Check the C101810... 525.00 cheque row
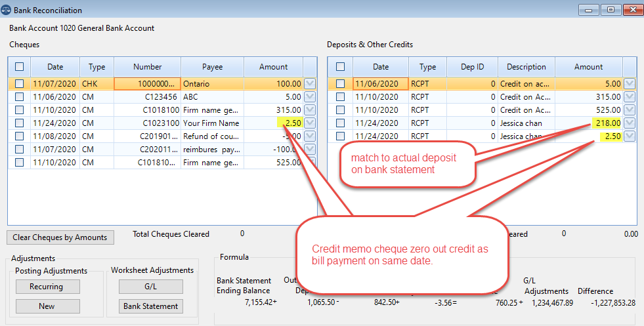The height and width of the screenshot is (326, 644). click(19, 163)
